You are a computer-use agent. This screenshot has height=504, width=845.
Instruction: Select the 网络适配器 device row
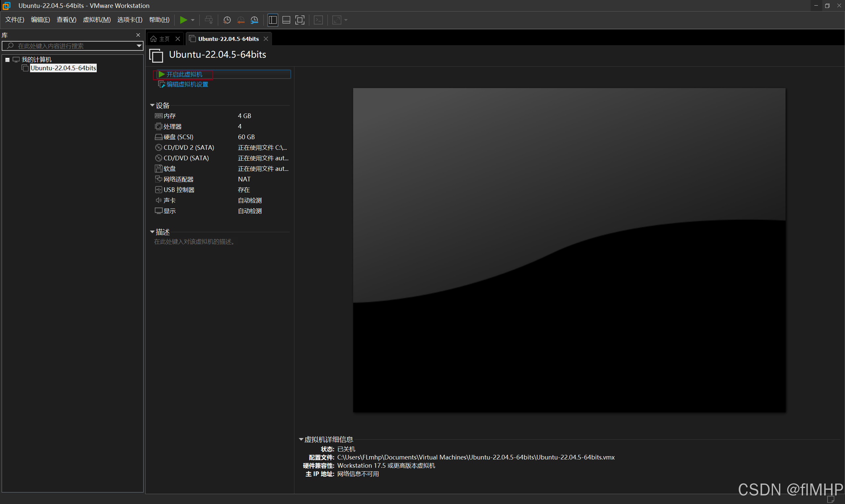pyautogui.click(x=178, y=179)
